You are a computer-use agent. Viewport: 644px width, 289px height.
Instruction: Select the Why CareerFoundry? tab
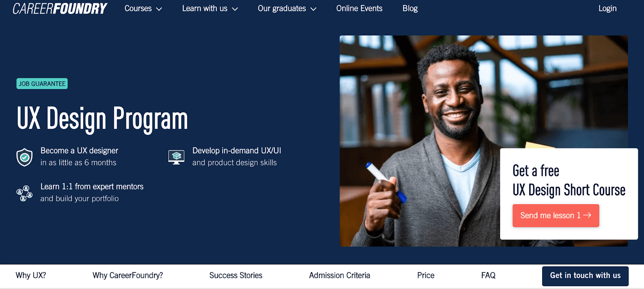point(128,275)
